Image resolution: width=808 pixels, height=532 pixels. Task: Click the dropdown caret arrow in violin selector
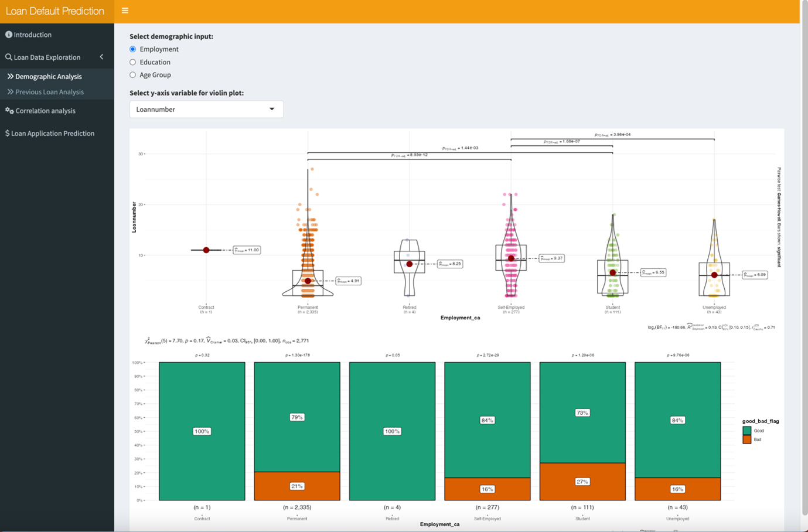(272, 110)
